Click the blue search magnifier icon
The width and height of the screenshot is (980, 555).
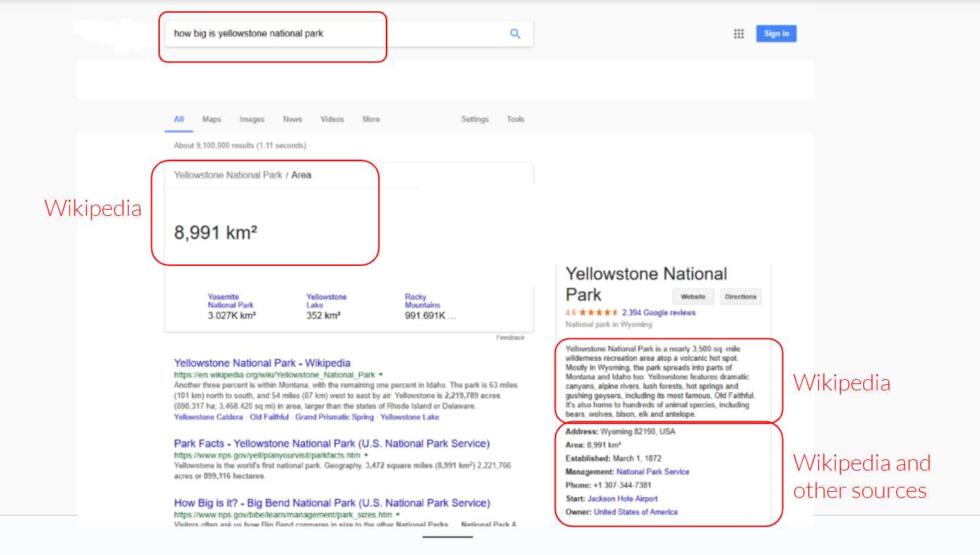[x=515, y=34]
